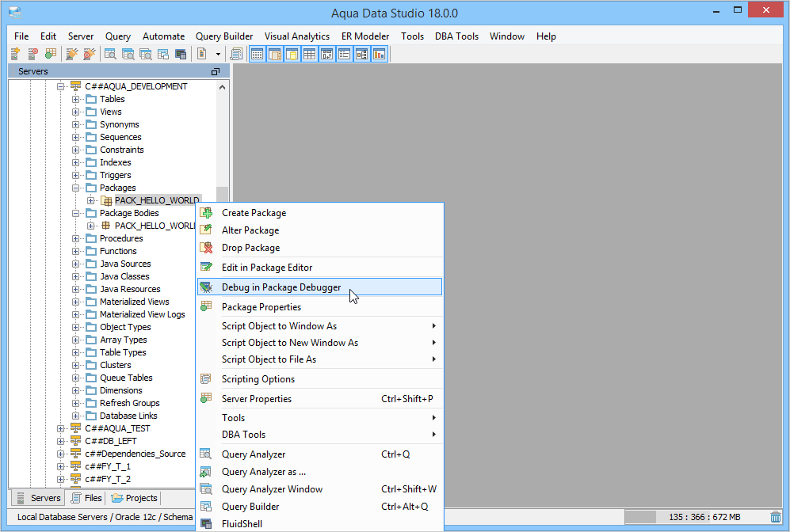The height and width of the screenshot is (532, 790).
Task: Expand the Views folder
Action: (x=75, y=112)
